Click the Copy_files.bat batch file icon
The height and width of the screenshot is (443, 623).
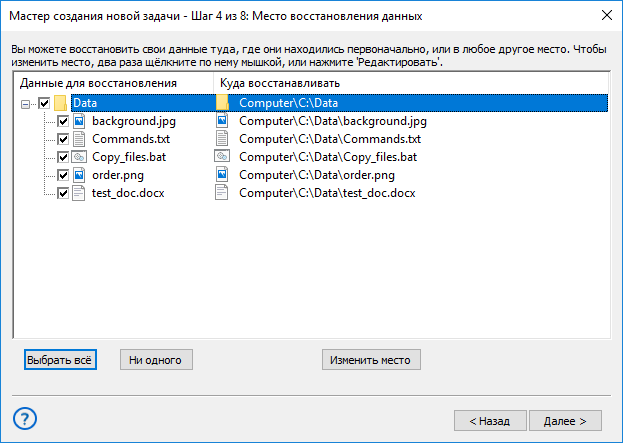[x=79, y=157]
